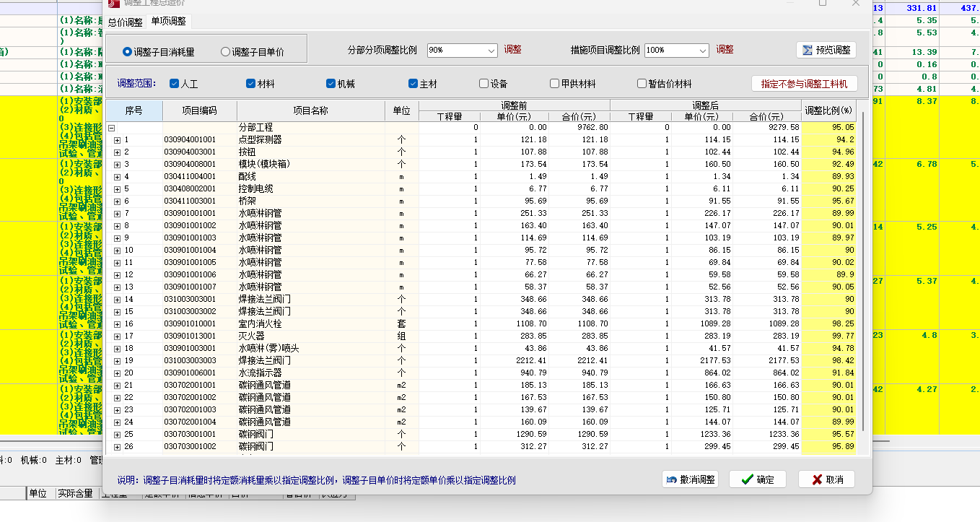Image resolution: width=980 pixels, height=522 pixels.
Task: Expand row 2 按钮
Action: (118, 152)
